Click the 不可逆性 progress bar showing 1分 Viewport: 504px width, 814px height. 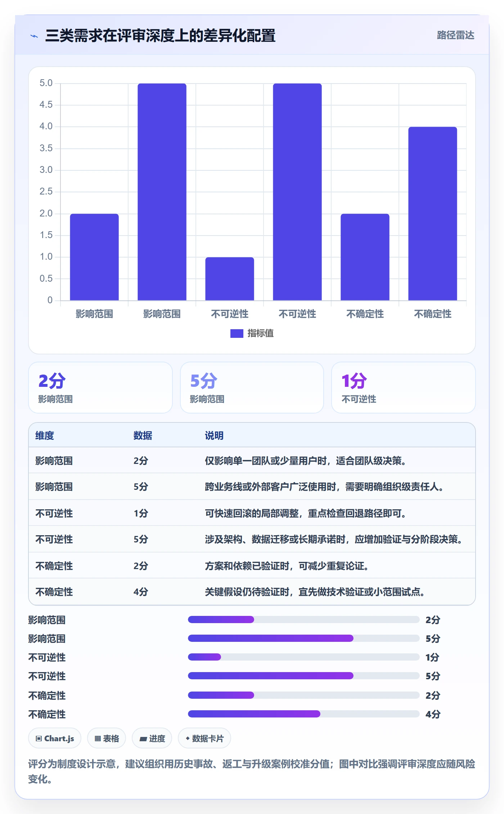point(304,657)
